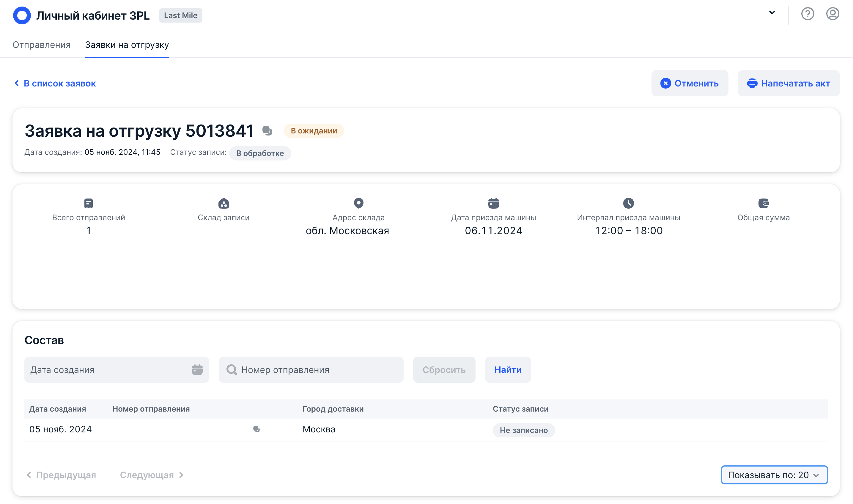Focus the Номер отправления search field
This screenshot has height=504, width=853.
[x=311, y=369]
